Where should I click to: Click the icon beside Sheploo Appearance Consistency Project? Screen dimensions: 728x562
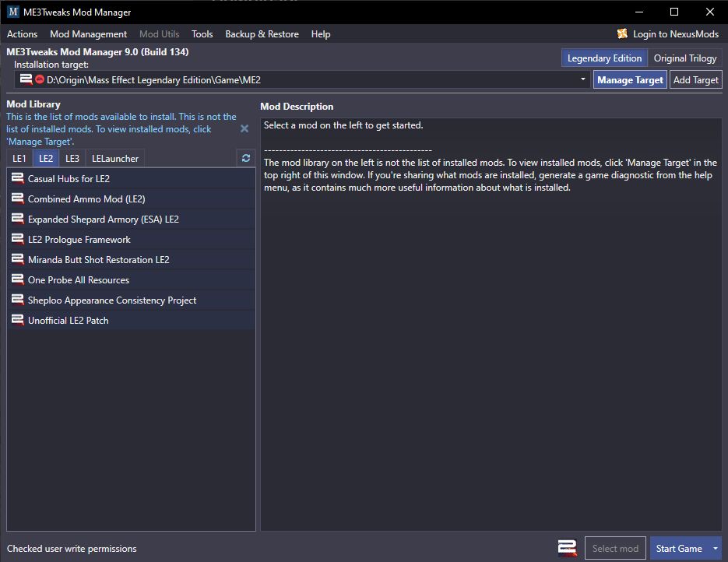click(x=18, y=300)
